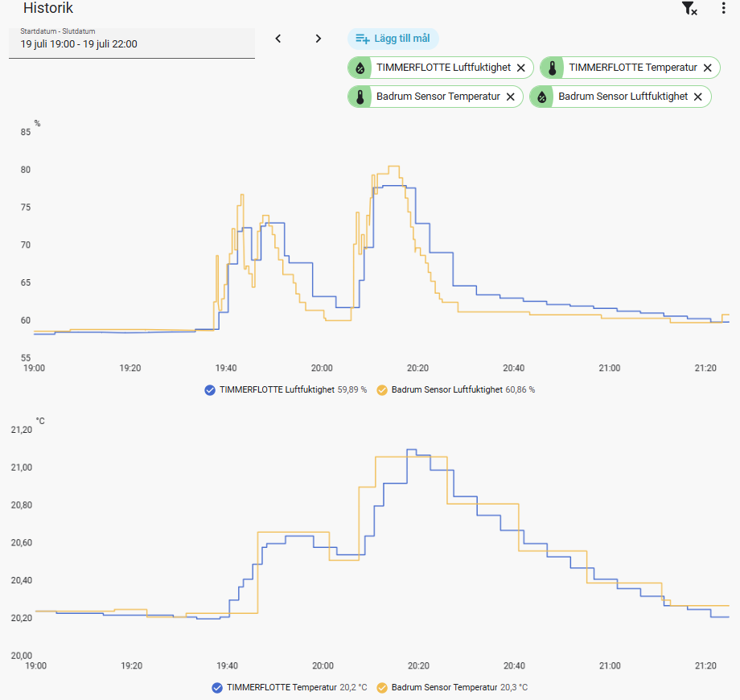Viewport: 740px width, 700px height.
Task: Go to previous date range arrow
Action: point(278,39)
